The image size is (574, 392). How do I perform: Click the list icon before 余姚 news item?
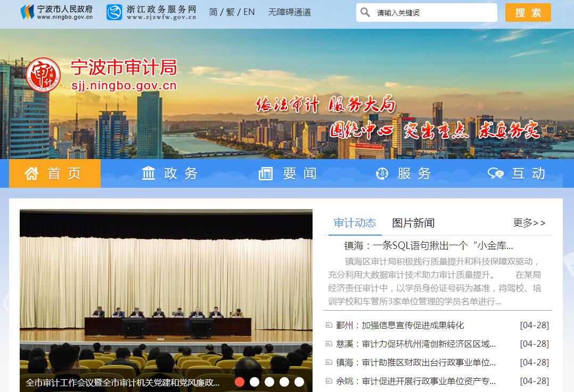pos(329,381)
